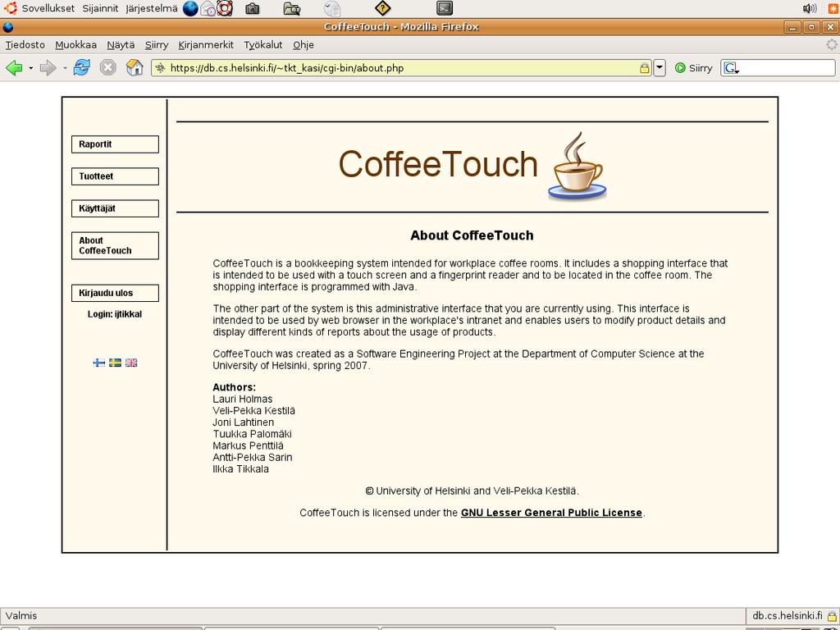Reload the current page
Viewport: 840px width, 630px height.
[81, 67]
